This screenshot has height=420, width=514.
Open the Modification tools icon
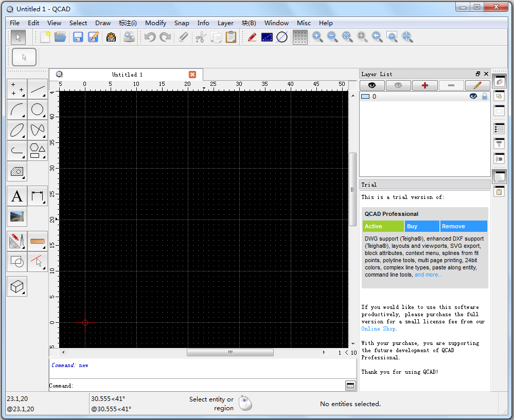coord(17,241)
